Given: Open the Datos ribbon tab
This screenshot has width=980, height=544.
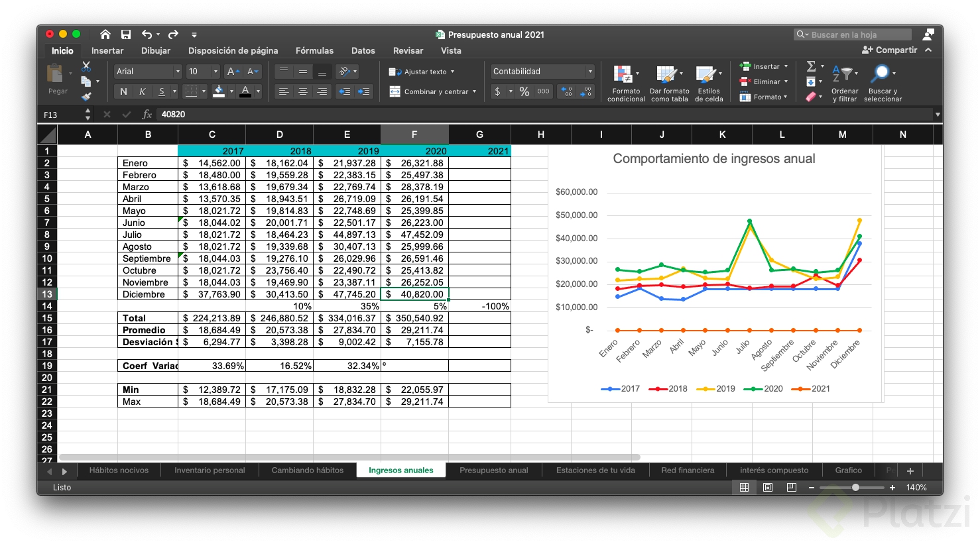Looking at the screenshot, I should pyautogui.click(x=363, y=51).
